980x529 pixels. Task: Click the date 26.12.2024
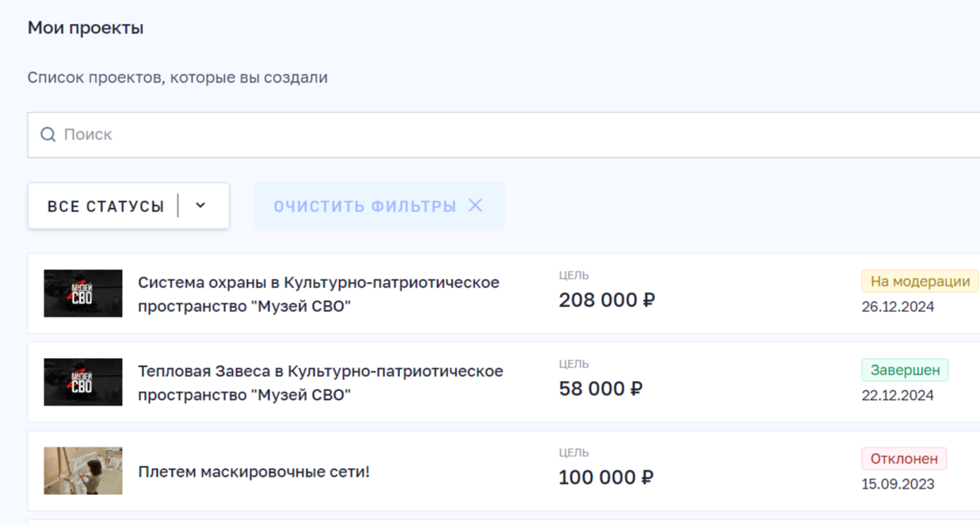coord(898,306)
